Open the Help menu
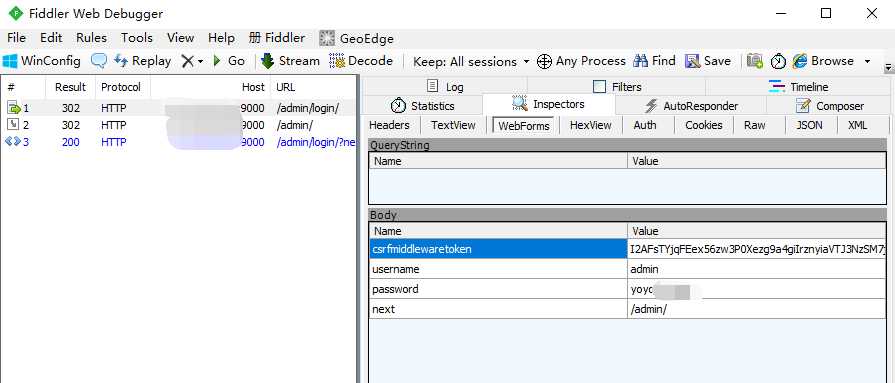895x383 pixels. tap(221, 38)
